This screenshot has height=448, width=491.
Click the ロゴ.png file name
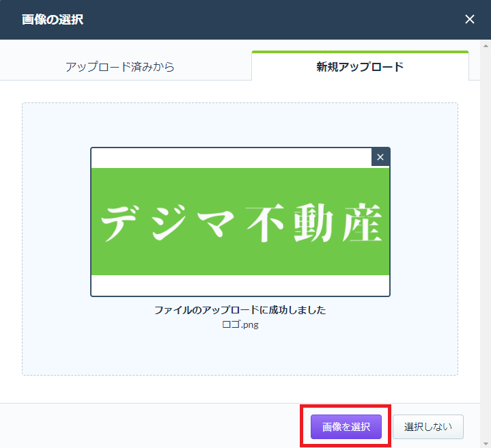(240, 324)
